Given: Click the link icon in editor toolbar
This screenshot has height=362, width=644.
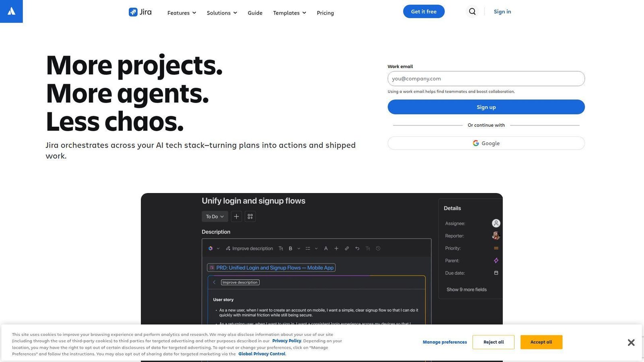Looking at the screenshot, I should [x=347, y=249].
